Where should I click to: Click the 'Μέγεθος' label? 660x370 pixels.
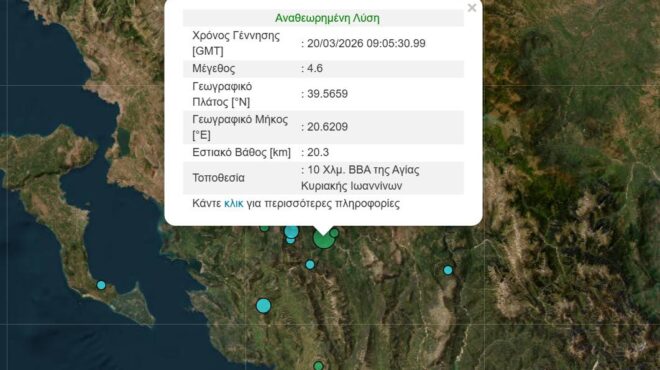pos(214,68)
